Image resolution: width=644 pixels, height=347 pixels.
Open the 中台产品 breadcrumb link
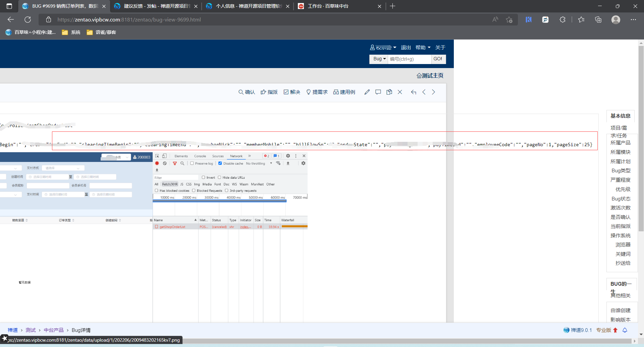[x=54, y=330]
